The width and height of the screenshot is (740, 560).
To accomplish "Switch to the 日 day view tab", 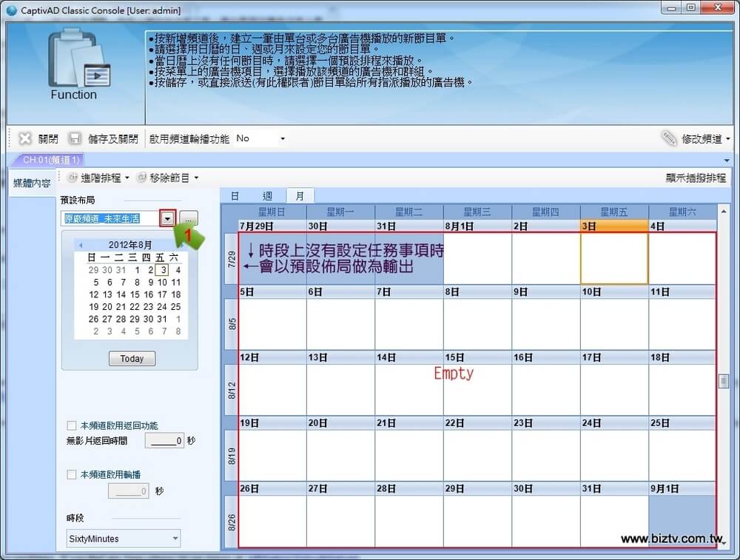I will click(x=235, y=196).
